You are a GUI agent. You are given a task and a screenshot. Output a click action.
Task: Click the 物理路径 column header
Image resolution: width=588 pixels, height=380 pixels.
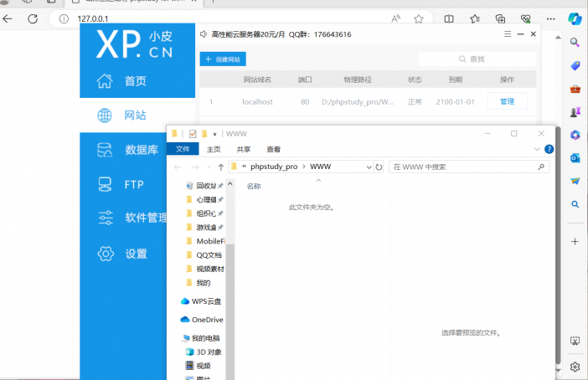358,80
